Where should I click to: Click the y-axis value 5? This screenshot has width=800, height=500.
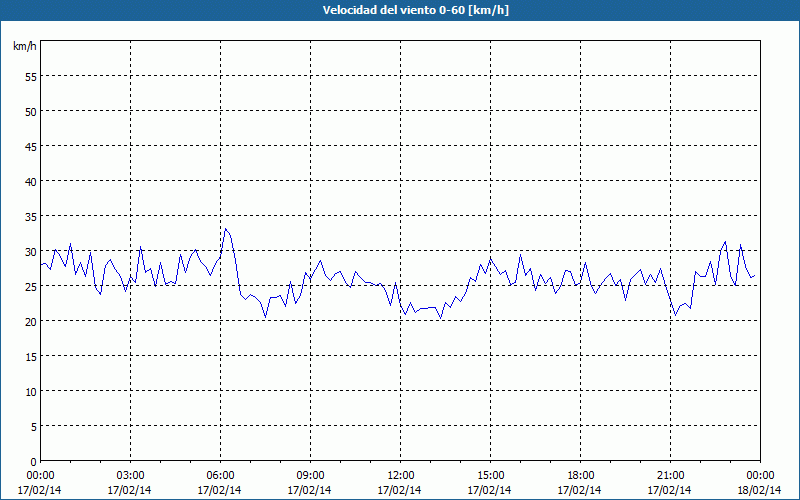(34, 427)
